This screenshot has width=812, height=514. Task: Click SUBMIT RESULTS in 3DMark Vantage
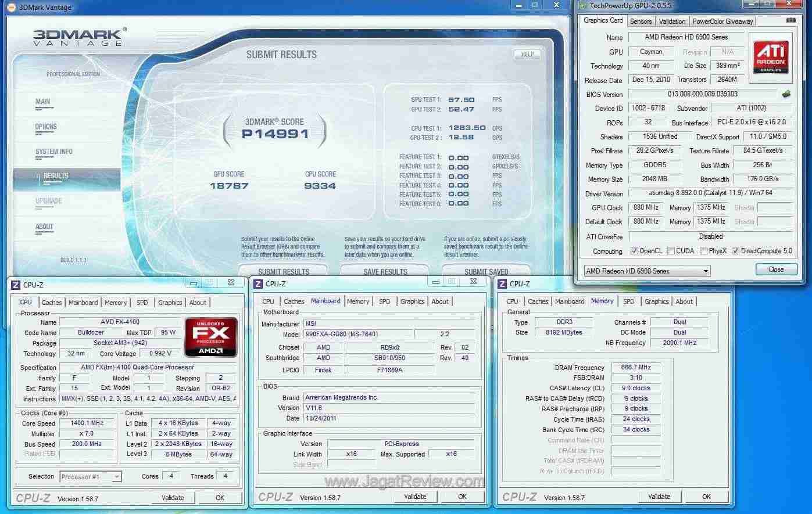(284, 271)
